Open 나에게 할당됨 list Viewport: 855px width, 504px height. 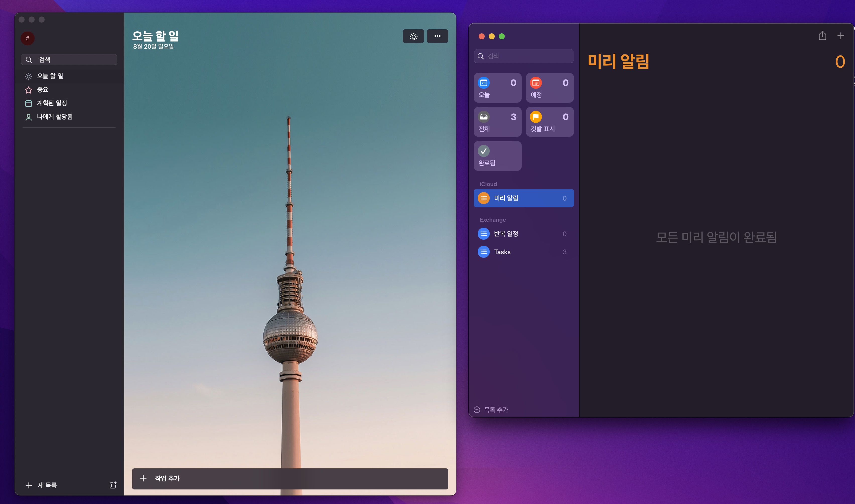pos(54,117)
